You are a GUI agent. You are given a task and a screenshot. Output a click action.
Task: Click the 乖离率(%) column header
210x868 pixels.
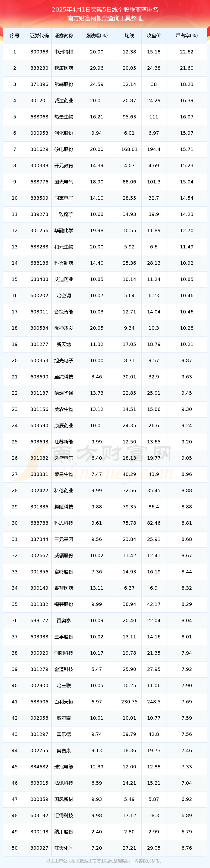(x=187, y=35)
